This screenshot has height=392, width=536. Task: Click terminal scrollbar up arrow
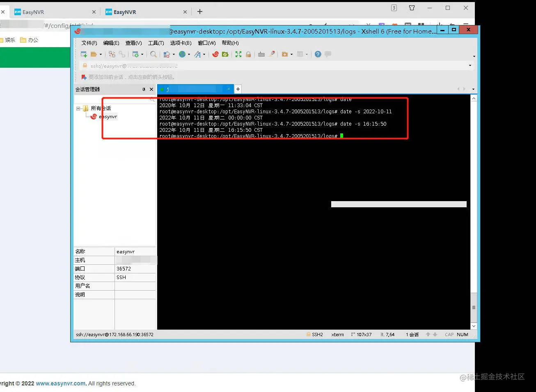[474, 99]
